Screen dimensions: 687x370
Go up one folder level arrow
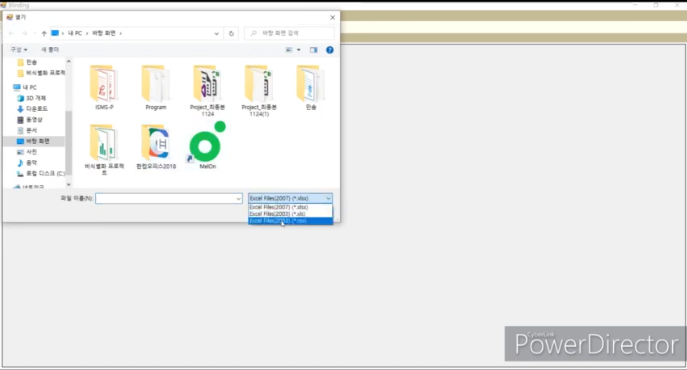pos(44,33)
